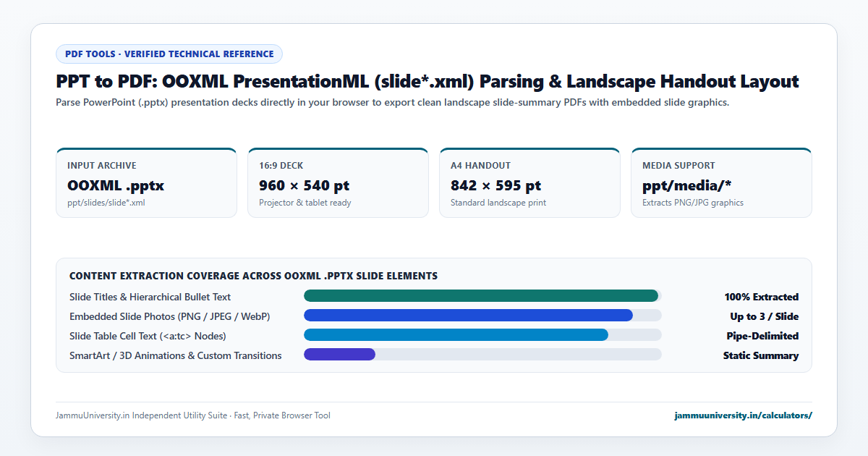The height and width of the screenshot is (456, 868).
Task: Click the 'Extracts PNG/JPG graphics' caption
Action: [693, 203]
